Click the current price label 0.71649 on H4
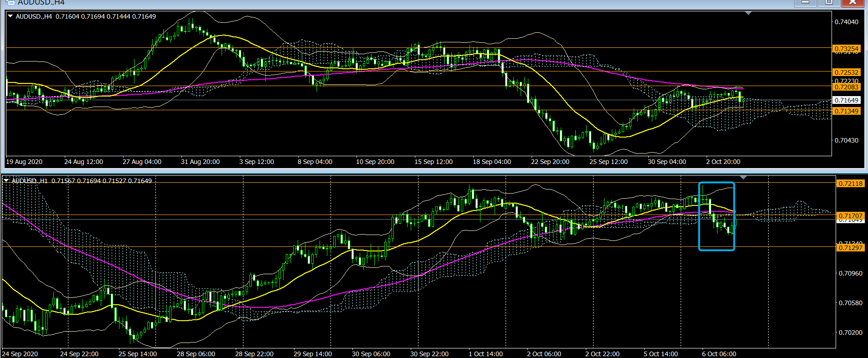Viewport: 868px width, 358px height. [847, 100]
